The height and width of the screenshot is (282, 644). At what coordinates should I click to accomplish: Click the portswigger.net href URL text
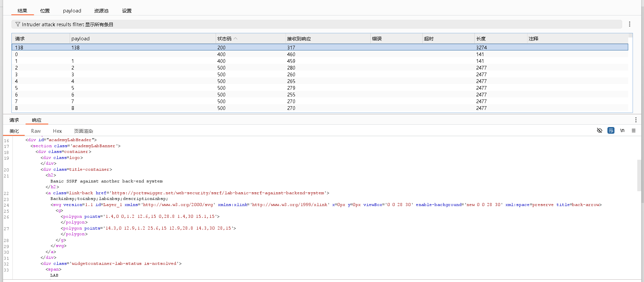[218, 193]
